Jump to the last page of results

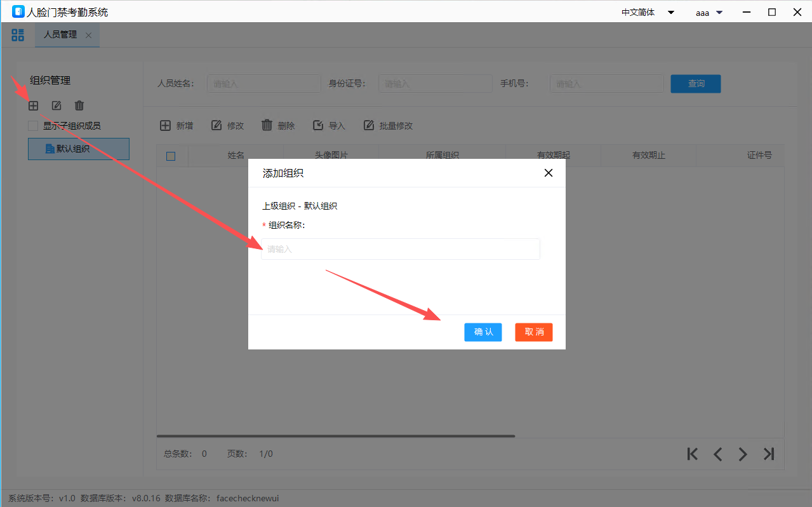pyautogui.click(x=769, y=454)
